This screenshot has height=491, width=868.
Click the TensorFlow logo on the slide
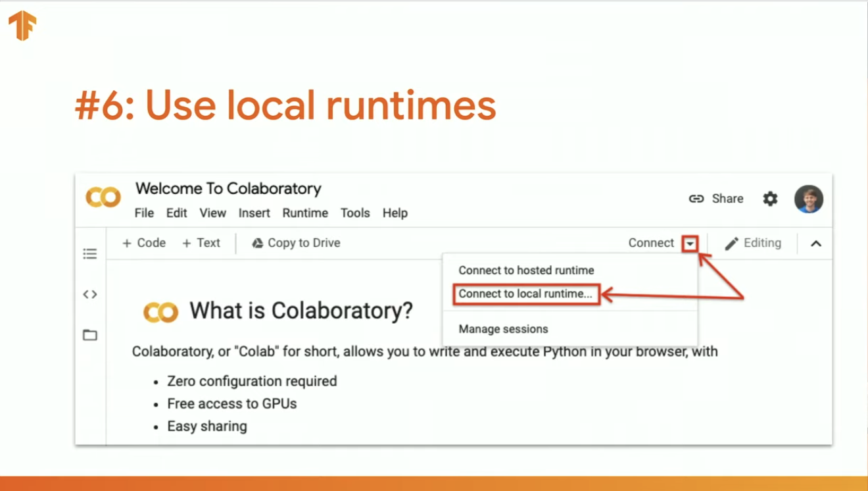point(22,25)
